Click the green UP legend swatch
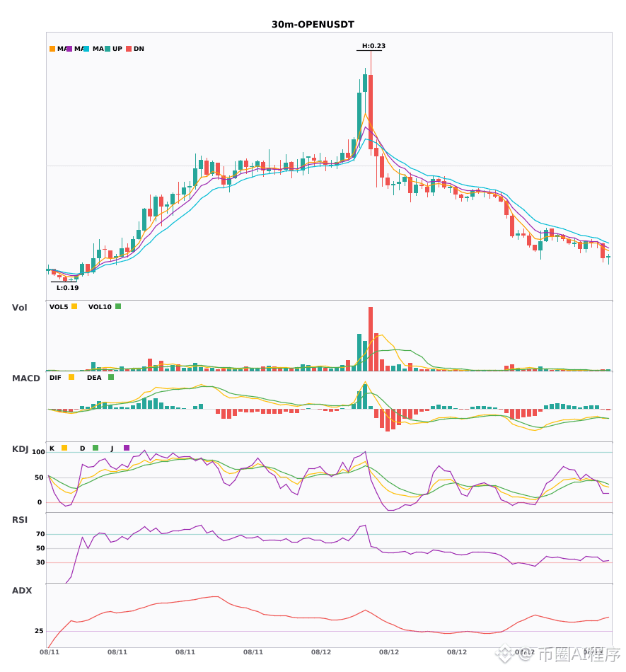The image size is (626, 672). pyautogui.click(x=108, y=49)
